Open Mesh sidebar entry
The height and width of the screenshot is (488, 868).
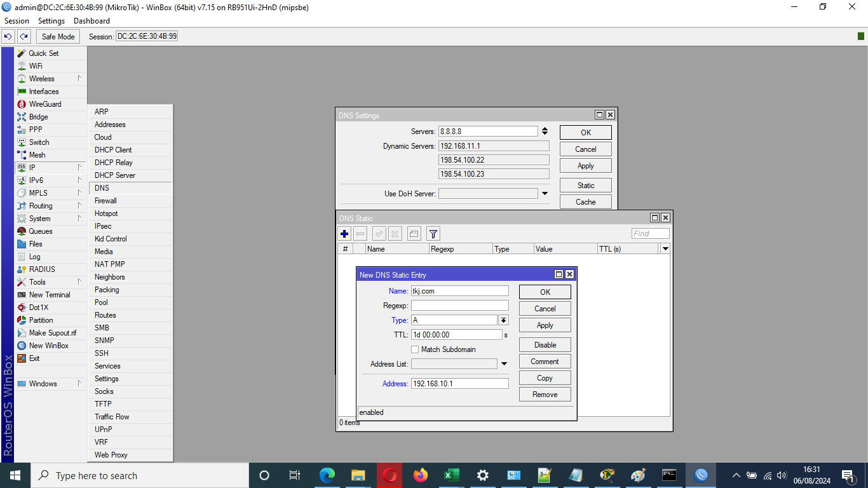50,155
